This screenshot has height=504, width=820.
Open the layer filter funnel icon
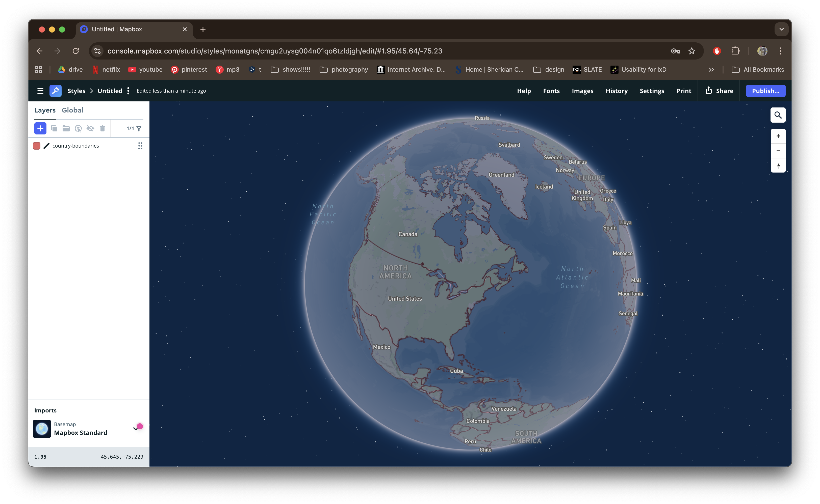point(139,128)
